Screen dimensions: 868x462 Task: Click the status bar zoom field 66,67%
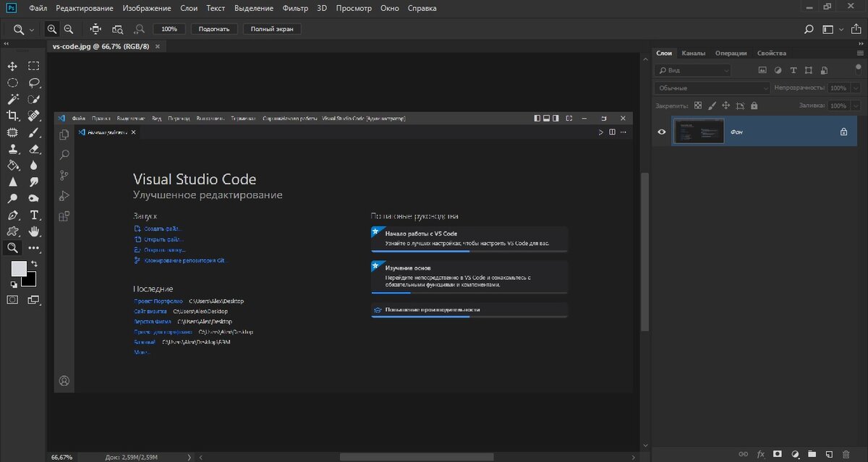[x=61, y=457]
